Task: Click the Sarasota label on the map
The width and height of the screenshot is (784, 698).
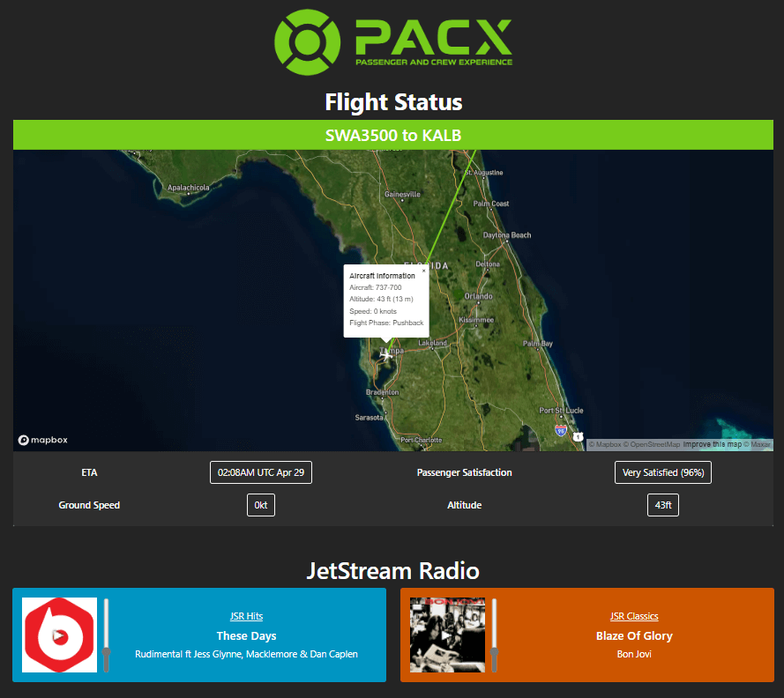Action: tap(369, 417)
